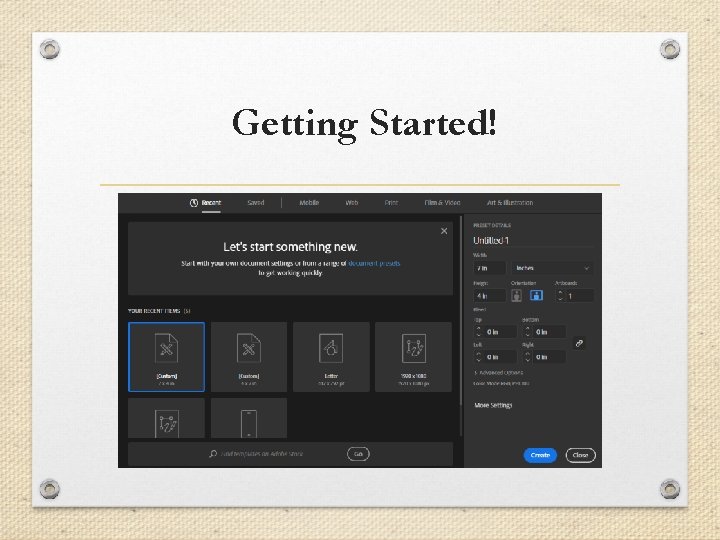Screen dimensions: 720x540
Task: Click the Untitled-1 document name field
Action: coord(533,241)
